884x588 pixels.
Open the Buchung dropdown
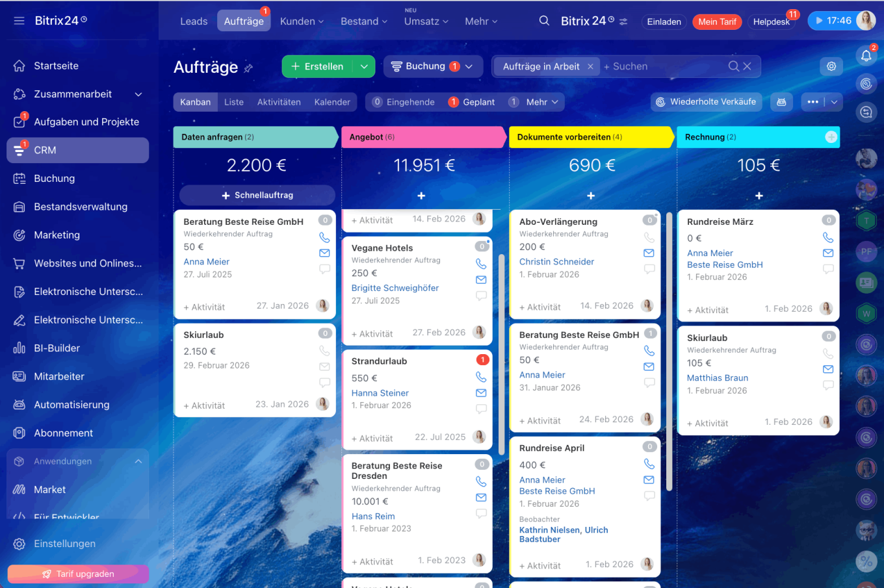pos(432,66)
